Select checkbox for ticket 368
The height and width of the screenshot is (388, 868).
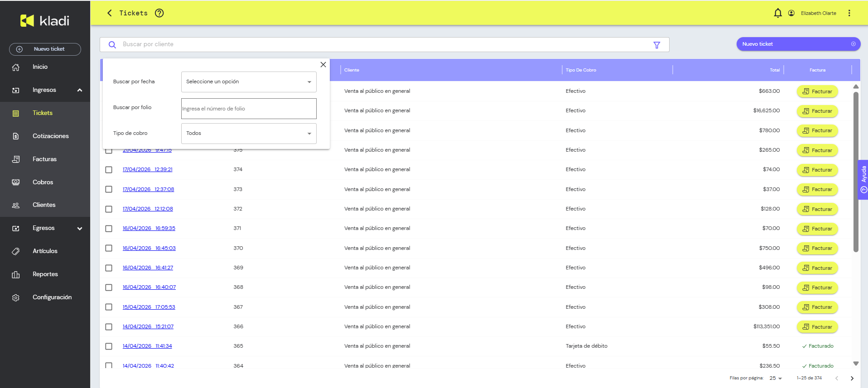pos(109,287)
